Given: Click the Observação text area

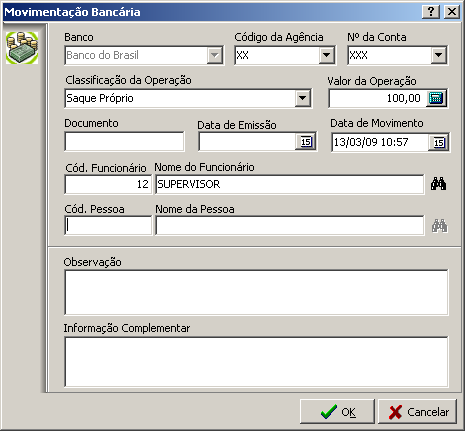Looking at the screenshot, I should [x=256, y=292].
